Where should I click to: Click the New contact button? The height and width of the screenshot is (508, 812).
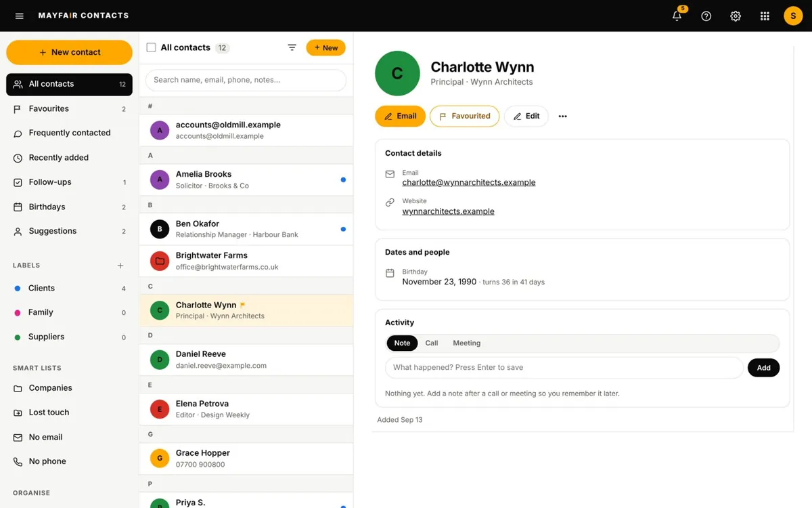(x=69, y=52)
